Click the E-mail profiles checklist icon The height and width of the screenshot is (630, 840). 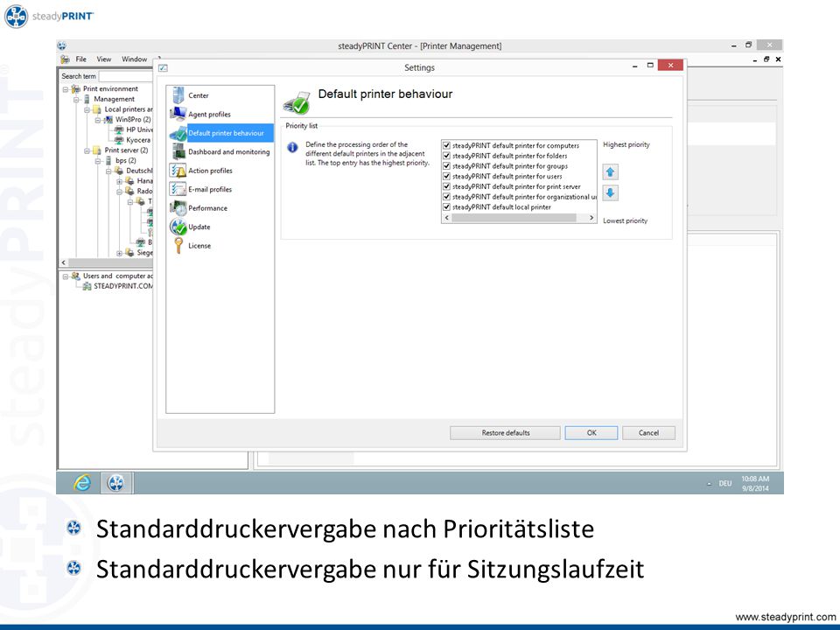178,189
